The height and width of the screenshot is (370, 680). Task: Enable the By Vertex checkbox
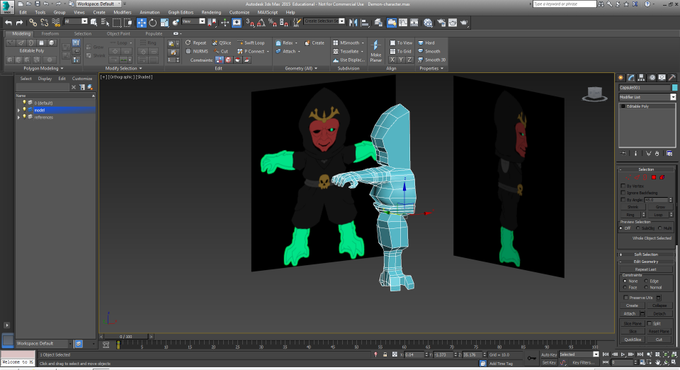pos(623,186)
